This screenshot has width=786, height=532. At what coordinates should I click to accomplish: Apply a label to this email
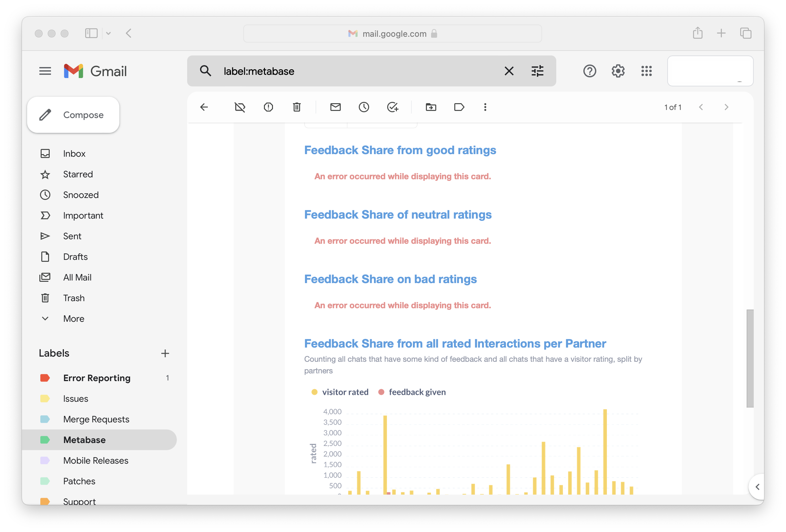click(x=459, y=107)
